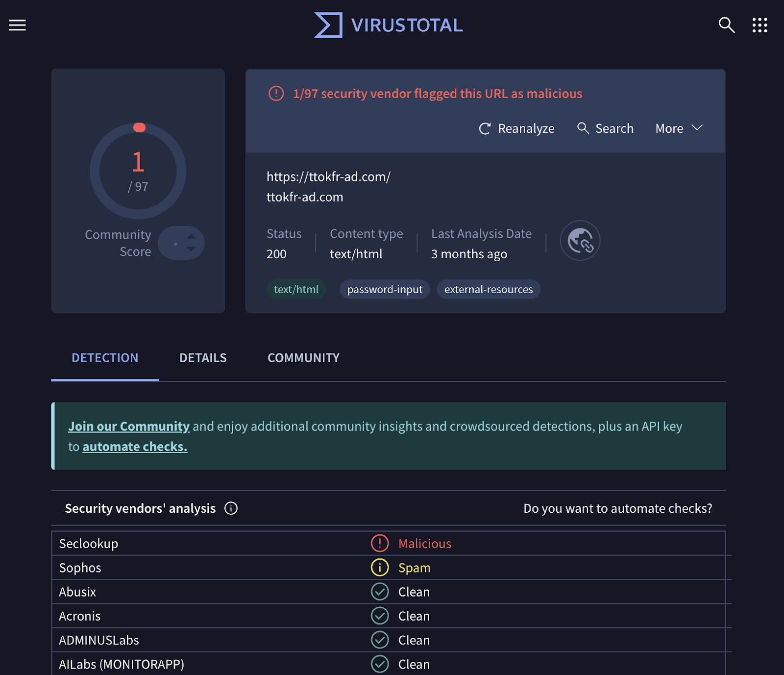Click the 1/97 detection score gauge
Image resolution: width=784 pixels, height=675 pixels.
138,171
